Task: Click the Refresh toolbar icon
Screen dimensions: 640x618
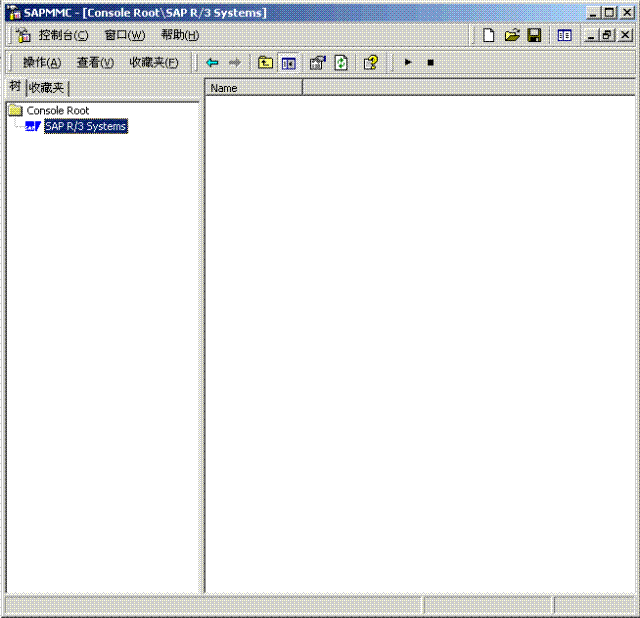Action: tap(341, 63)
